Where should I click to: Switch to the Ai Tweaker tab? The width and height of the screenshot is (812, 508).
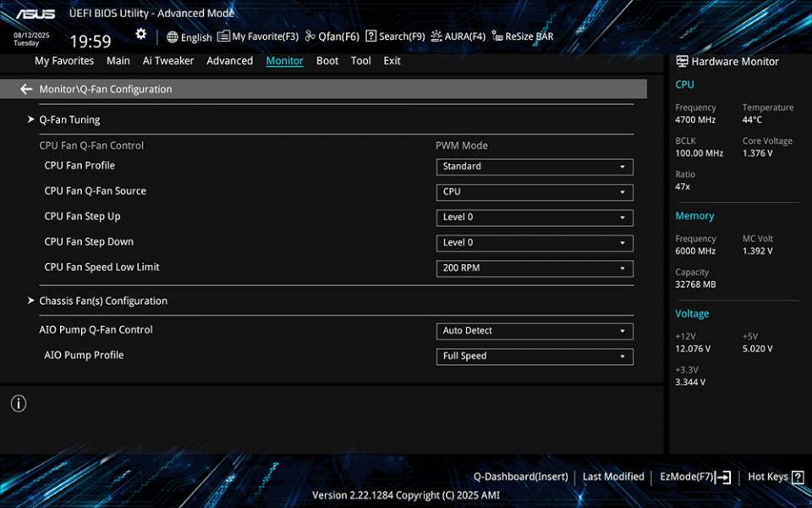[167, 60]
